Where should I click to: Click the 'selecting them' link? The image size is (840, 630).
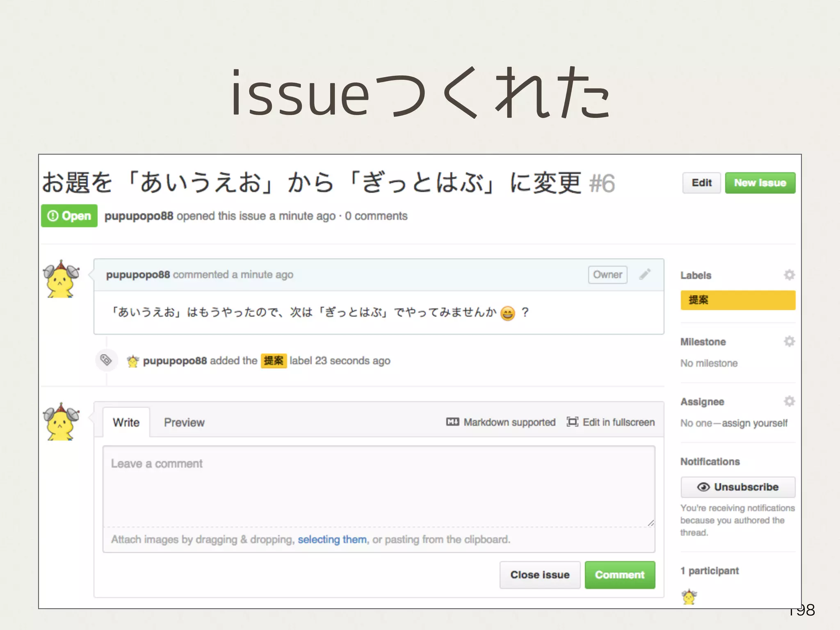(332, 539)
